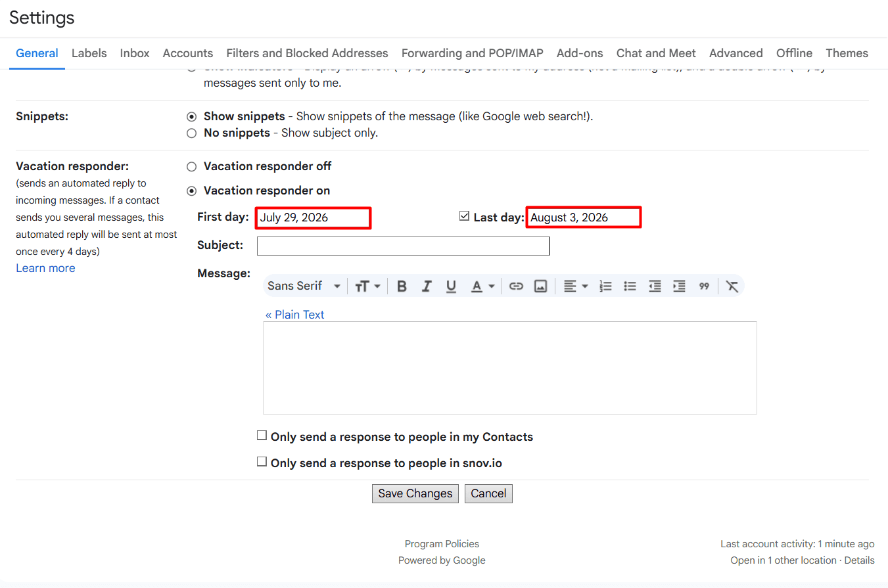
Task: Open the text size dropdown
Action: click(367, 286)
